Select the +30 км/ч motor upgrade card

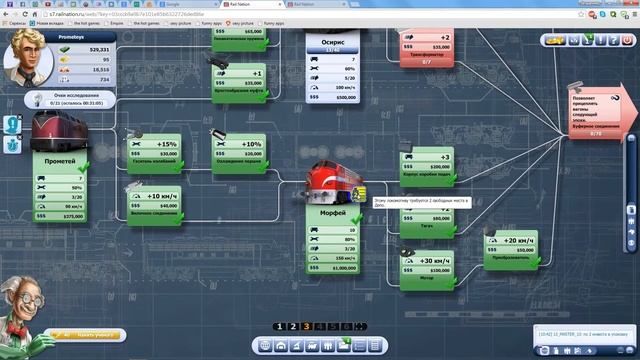427,270
